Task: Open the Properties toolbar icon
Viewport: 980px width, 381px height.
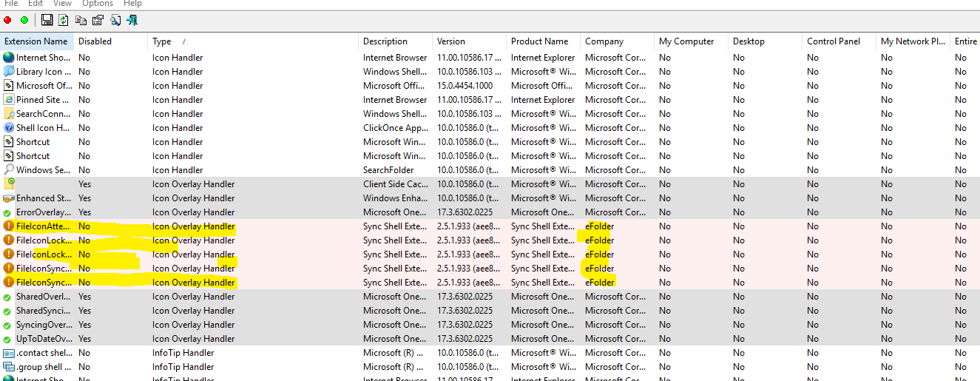Action: point(98,20)
